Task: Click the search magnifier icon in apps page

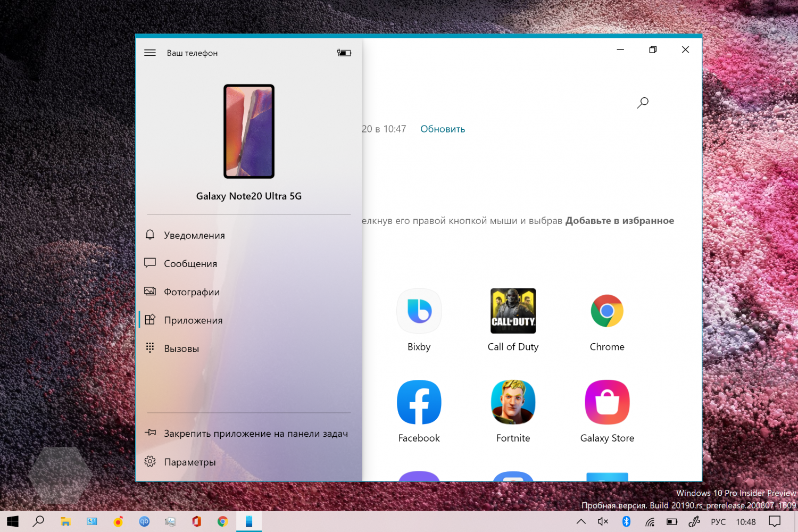Action: pyautogui.click(x=643, y=103)
